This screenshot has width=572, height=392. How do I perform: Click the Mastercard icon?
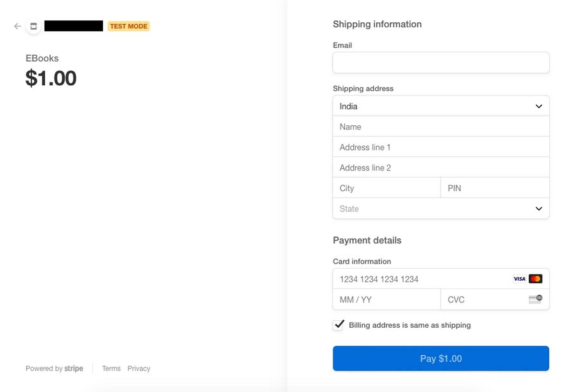[535, 278]
